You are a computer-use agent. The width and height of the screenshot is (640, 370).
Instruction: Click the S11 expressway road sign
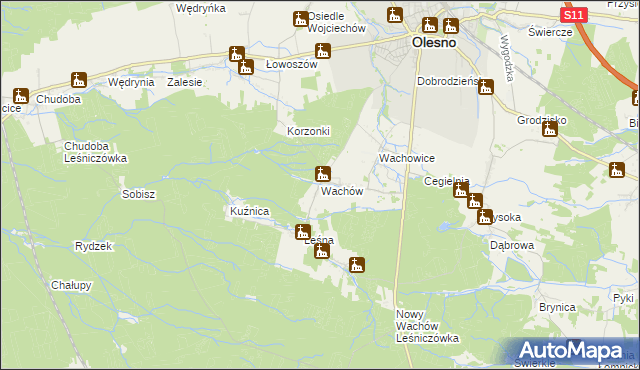(x=573, y=16)
